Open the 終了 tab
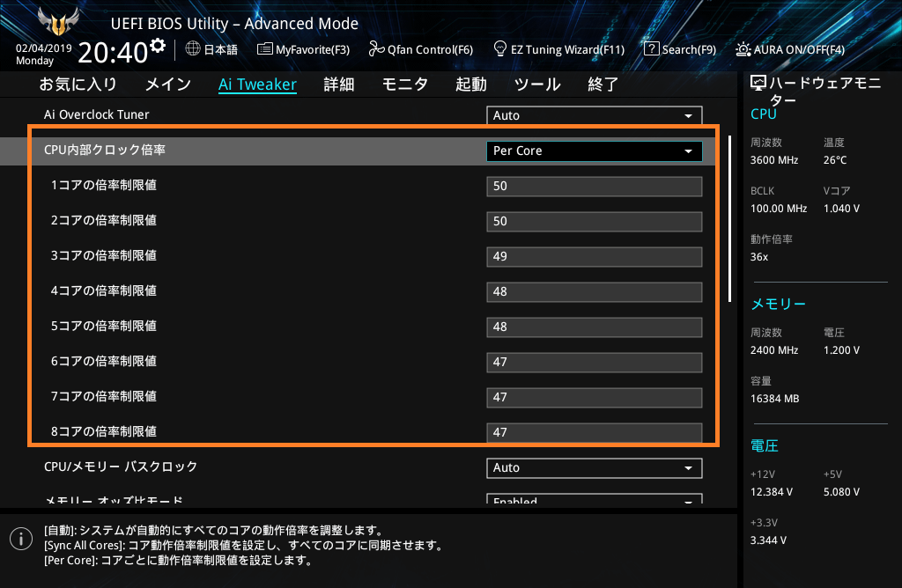The height and width of the screenshot is (588, 902). 603,85
